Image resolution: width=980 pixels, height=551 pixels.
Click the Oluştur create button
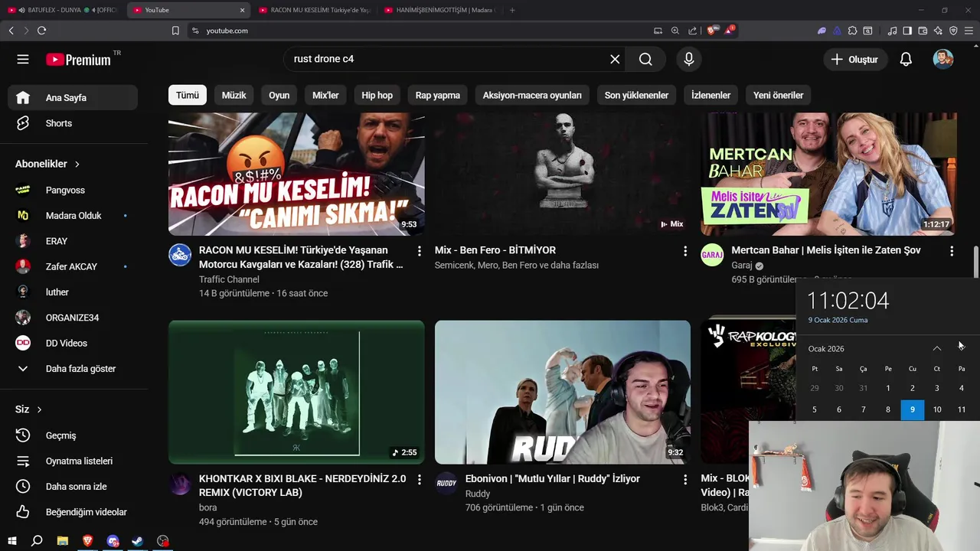pyautogui.click(x=854, y=59)
